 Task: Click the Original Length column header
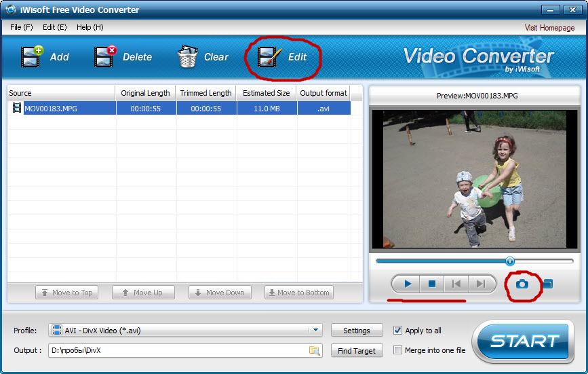coord(146,93)
